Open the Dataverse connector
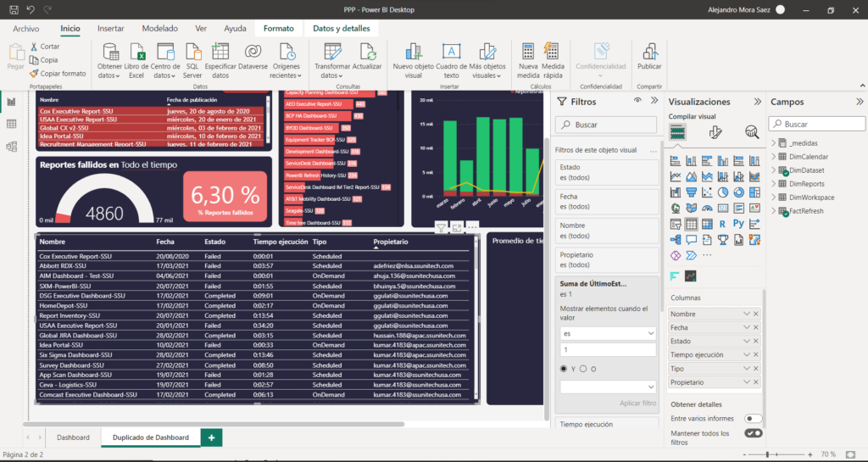The image size is (868, 462). pyautogui.click(x=253, y=52)
